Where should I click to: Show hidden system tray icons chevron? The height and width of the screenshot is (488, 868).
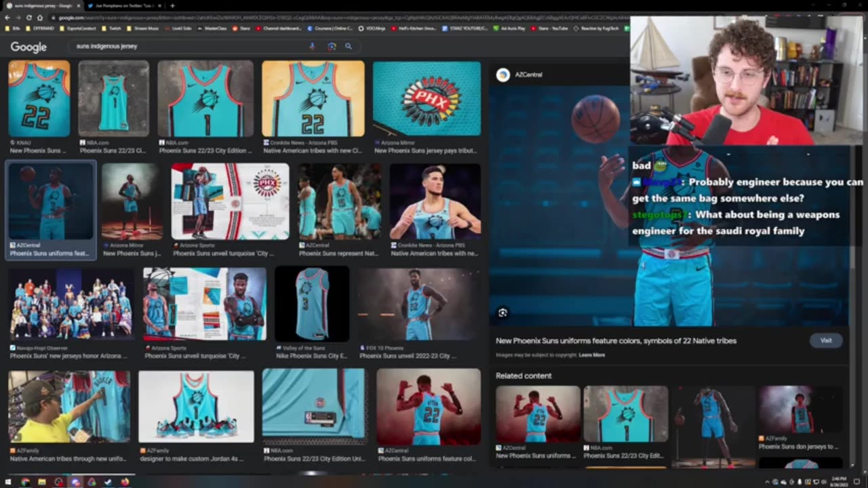pyautogui.click(x=768, y=482)
